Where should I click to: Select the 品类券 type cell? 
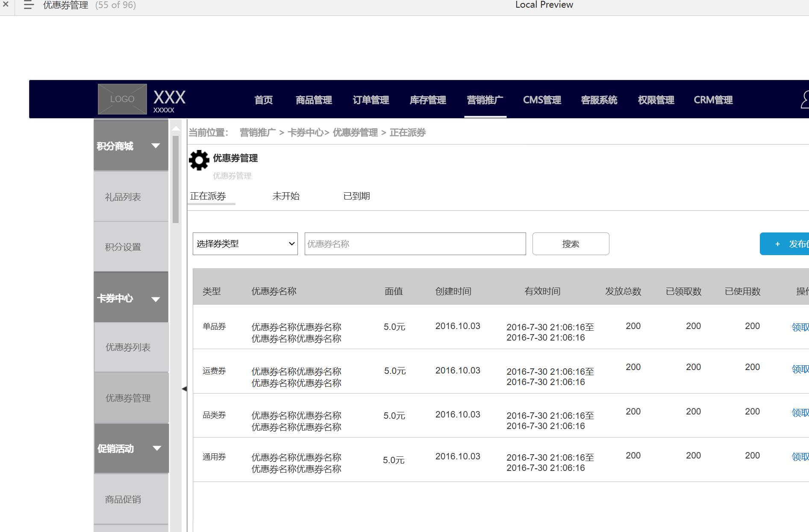pyautogui.click(x=214, y=415)
